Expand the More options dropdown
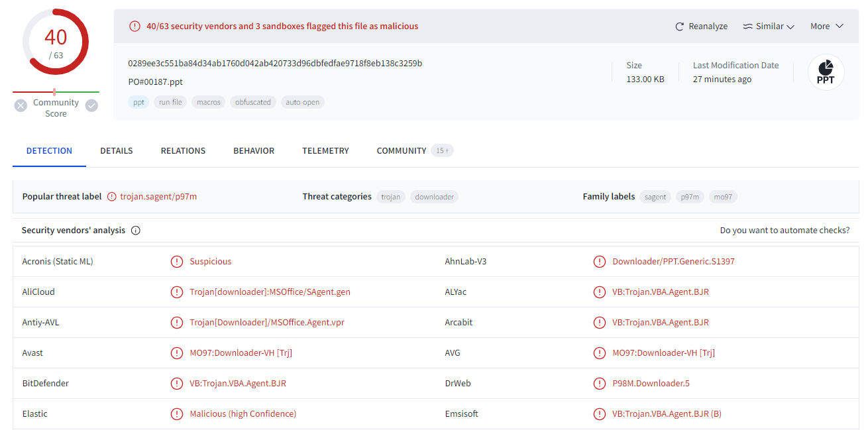 pyautogui.click(x=826, y=27)
